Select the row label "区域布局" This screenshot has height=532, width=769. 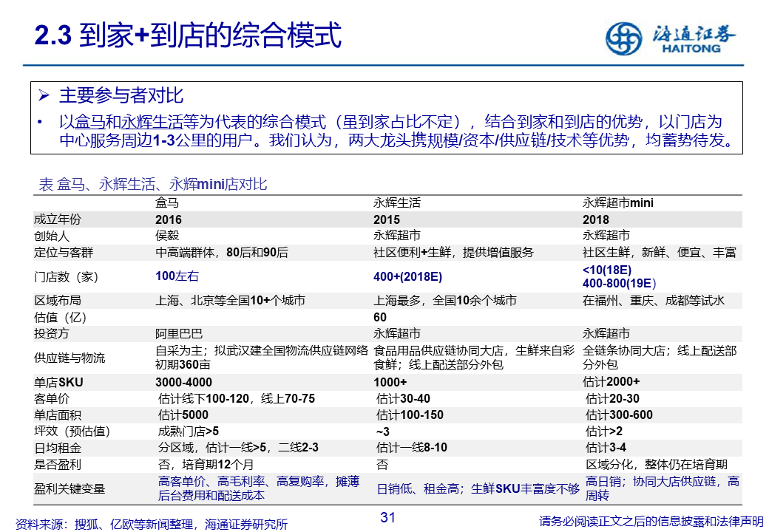coord(58,301)
